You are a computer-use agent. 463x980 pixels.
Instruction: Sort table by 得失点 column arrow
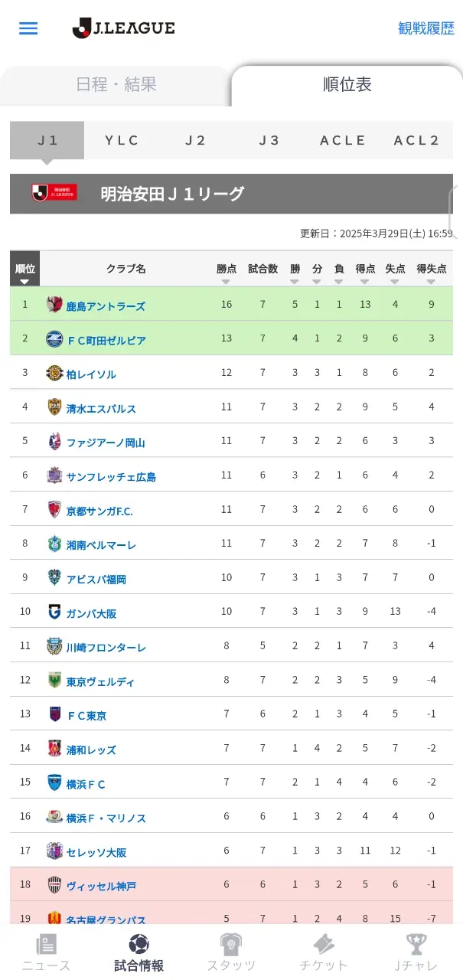click(431, 282)
